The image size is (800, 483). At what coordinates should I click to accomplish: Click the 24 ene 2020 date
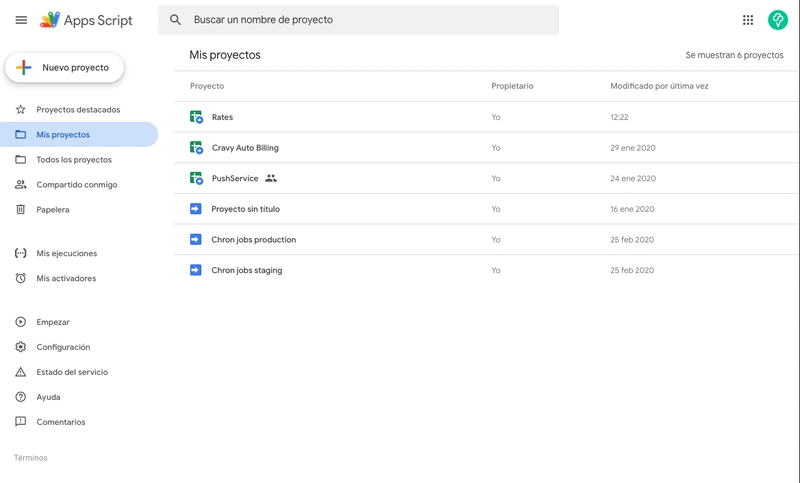pyautogui.click(x=633, y=178)
